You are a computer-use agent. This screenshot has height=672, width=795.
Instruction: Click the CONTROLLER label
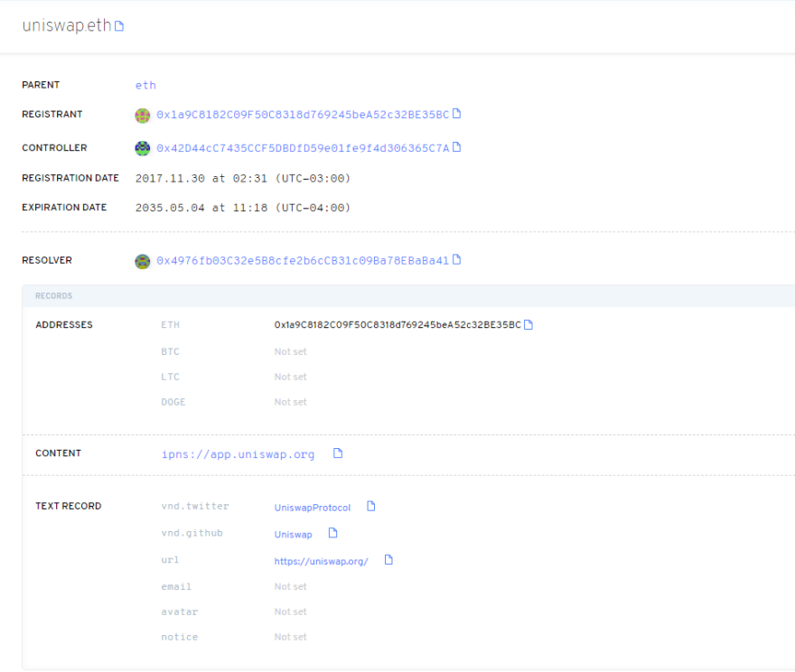click(x=54, y=148)
